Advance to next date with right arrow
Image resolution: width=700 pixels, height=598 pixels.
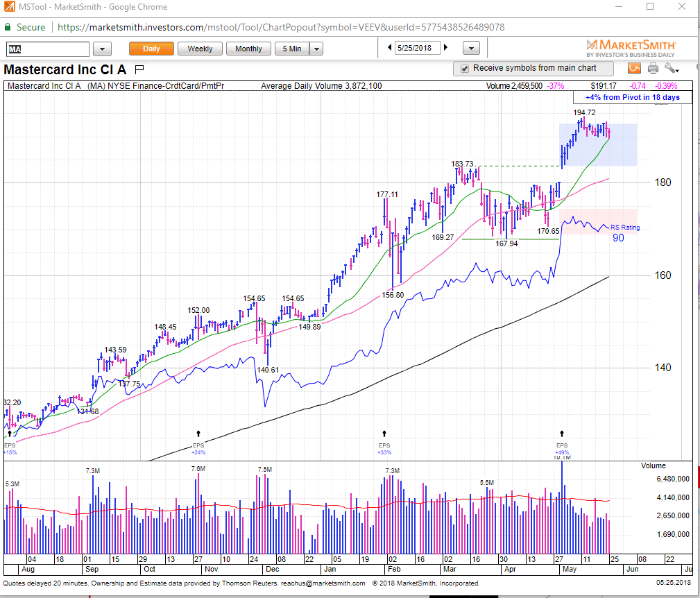pos(445,48)
